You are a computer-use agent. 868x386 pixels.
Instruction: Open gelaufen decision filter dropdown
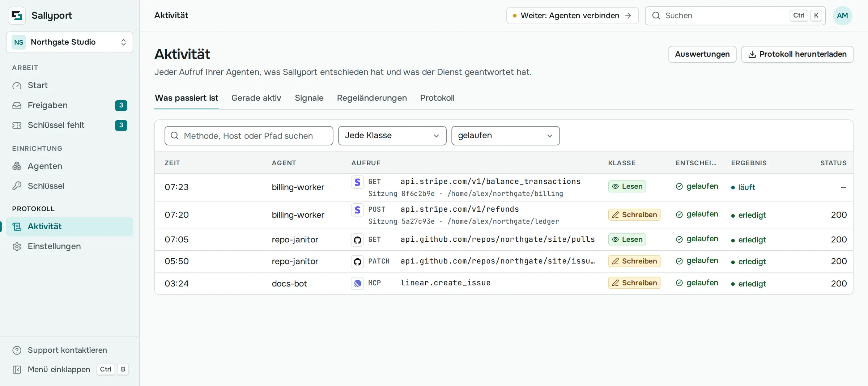pyautogui.click(x=506, y=136)
